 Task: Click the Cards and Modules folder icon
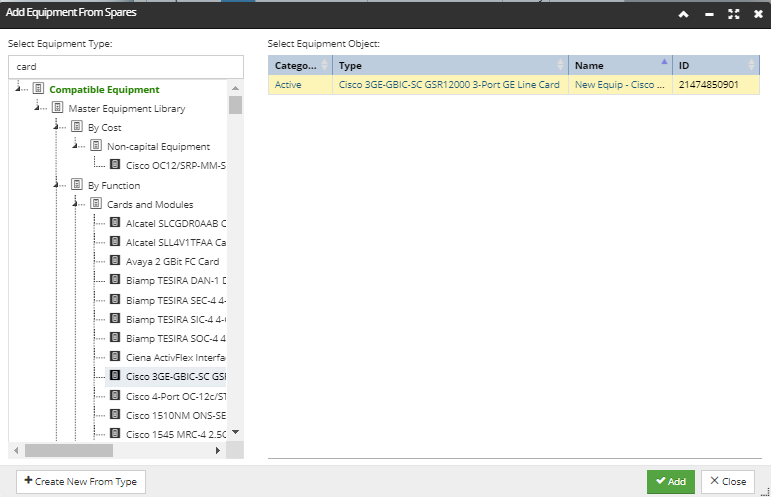point(96,204)
